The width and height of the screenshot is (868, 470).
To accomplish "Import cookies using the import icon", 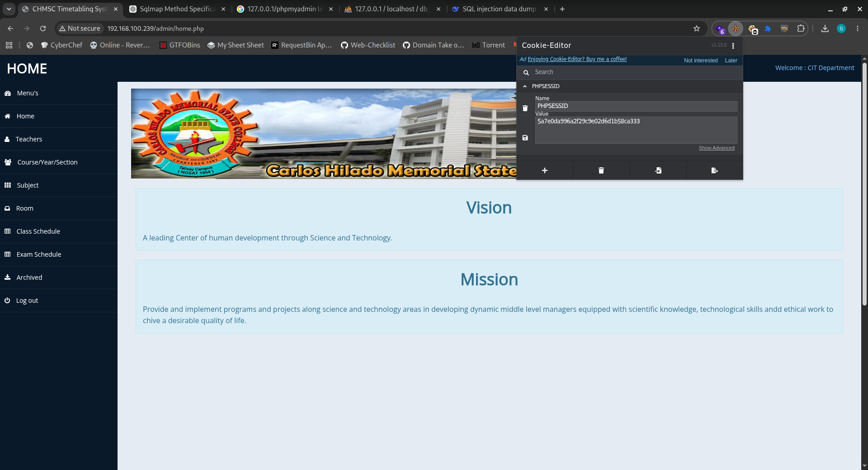I will pyautogui.click(x=658, y=170).
